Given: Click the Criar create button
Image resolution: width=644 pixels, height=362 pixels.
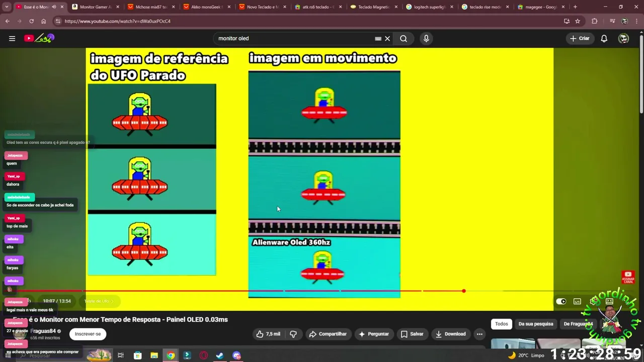Looking at the screenshot, I should pos(580,38).
